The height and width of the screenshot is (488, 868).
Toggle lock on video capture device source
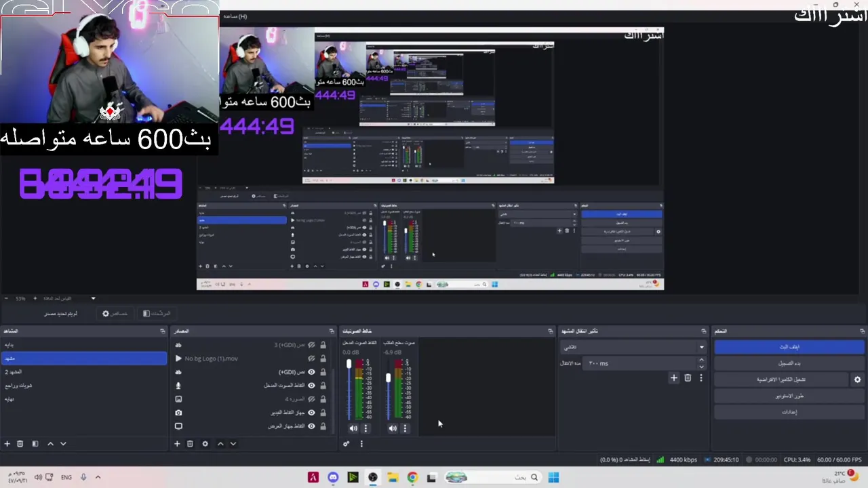click(x=323, y=413)
